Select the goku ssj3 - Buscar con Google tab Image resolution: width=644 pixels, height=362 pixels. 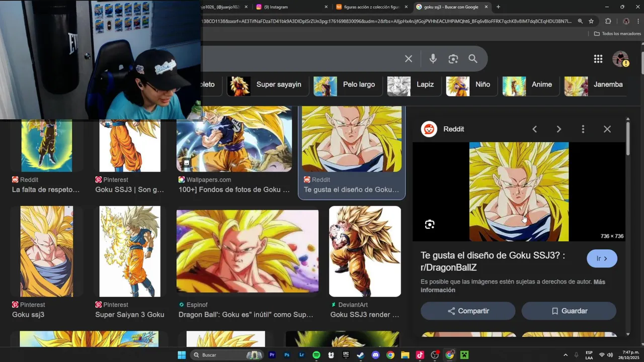pyautogui.click(x=452, y=7)
